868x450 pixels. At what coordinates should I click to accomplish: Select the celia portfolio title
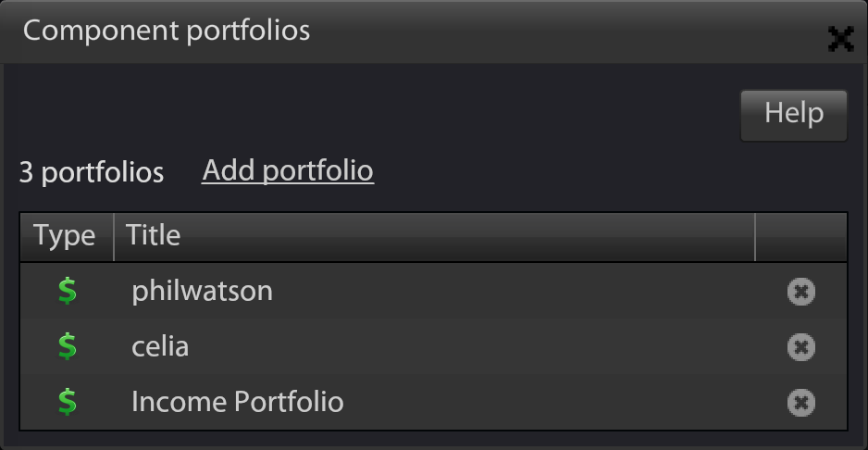pyautogui.click(x=160, y=347)
